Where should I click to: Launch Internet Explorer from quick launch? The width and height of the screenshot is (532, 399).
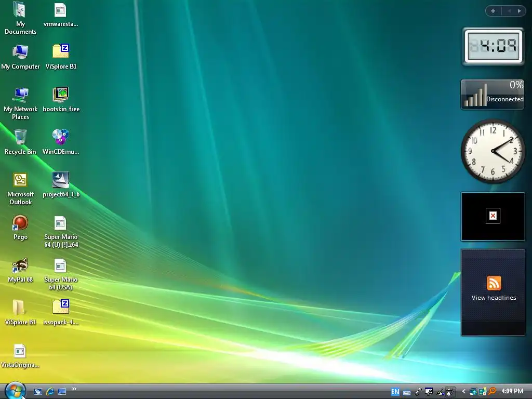click(50, 392)
